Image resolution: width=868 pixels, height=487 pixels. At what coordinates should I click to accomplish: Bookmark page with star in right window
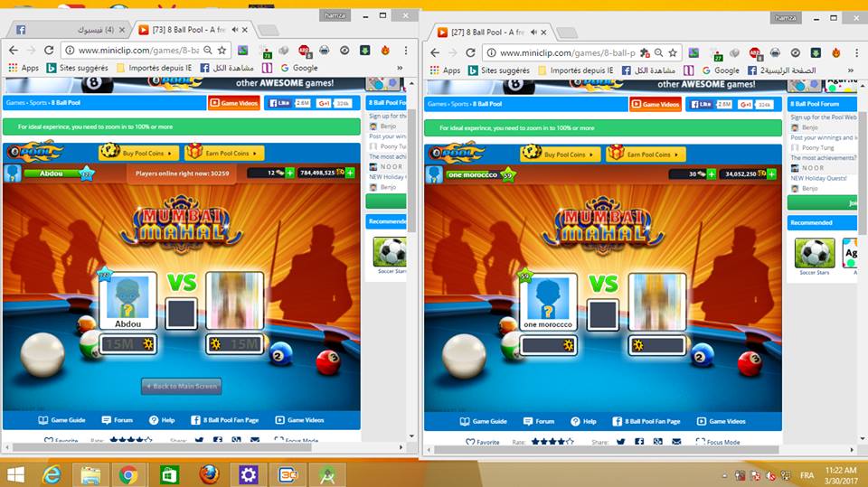pos(673,52)
